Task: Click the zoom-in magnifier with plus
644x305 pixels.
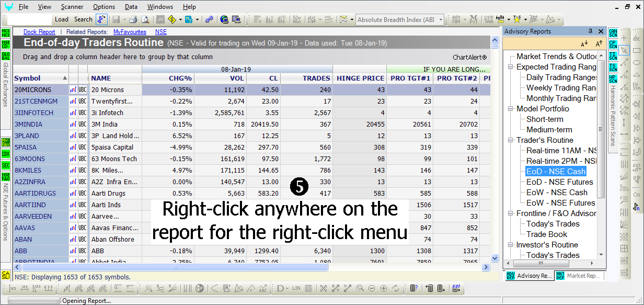Action: point(384,288)
